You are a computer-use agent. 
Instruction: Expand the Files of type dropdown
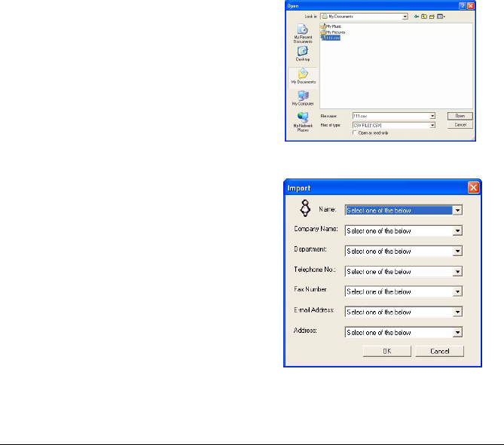point(432,125)
